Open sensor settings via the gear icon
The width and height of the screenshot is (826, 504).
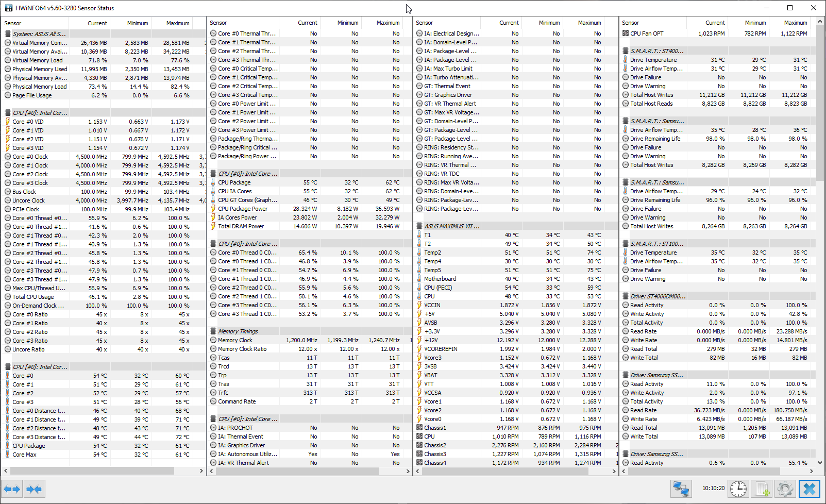click(x=785, y=489)
